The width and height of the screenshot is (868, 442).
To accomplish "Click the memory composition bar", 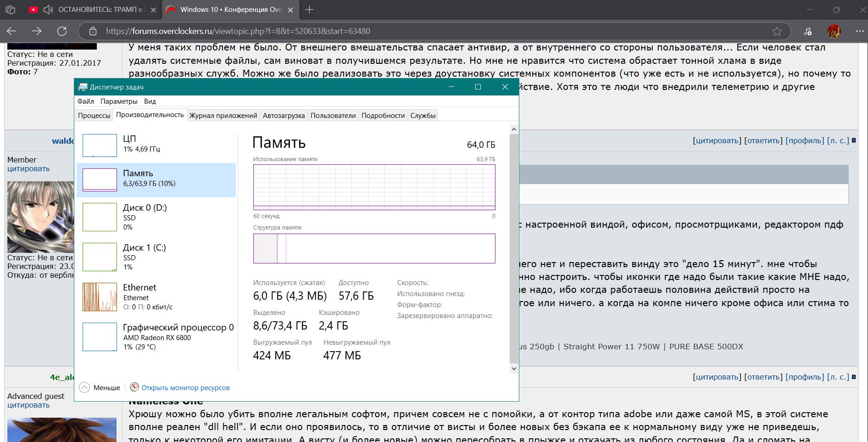I will point(374,248).
